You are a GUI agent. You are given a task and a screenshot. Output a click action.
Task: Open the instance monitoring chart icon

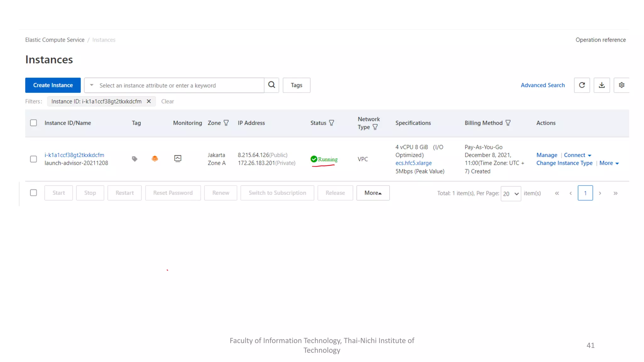178,158
